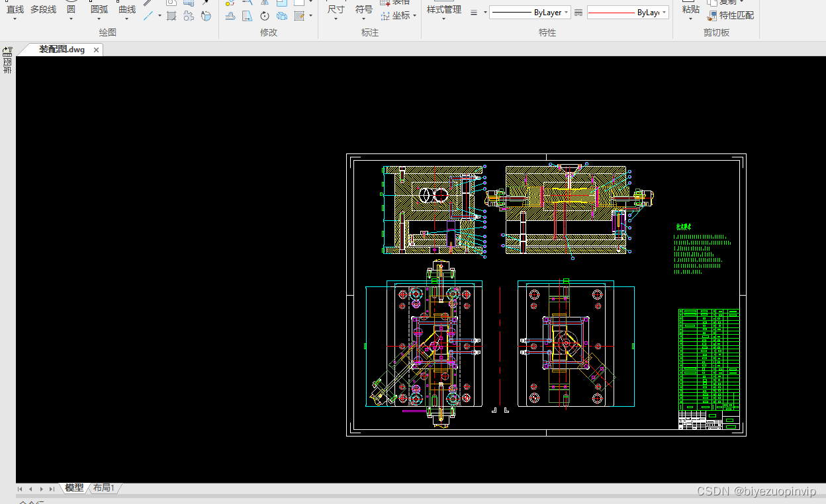Open the red-line ByLayer dropdown
826x504 pixels.
(627, 13)
